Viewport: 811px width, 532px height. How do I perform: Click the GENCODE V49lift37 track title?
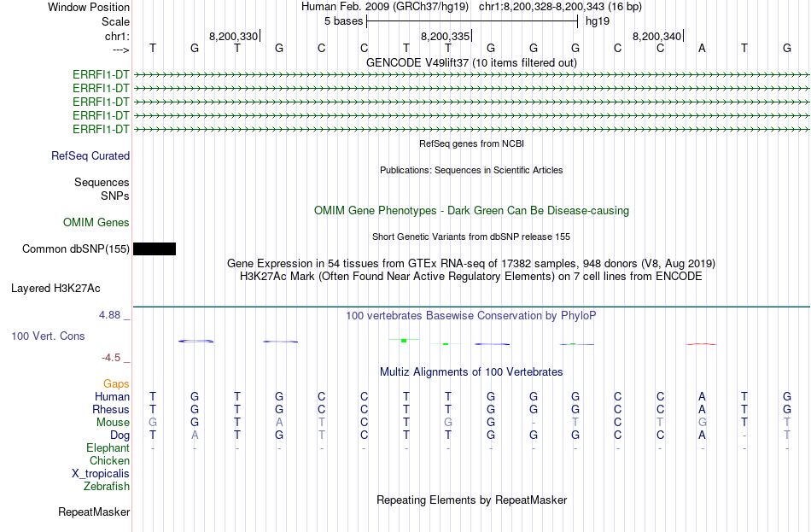[x=471, y=62]
